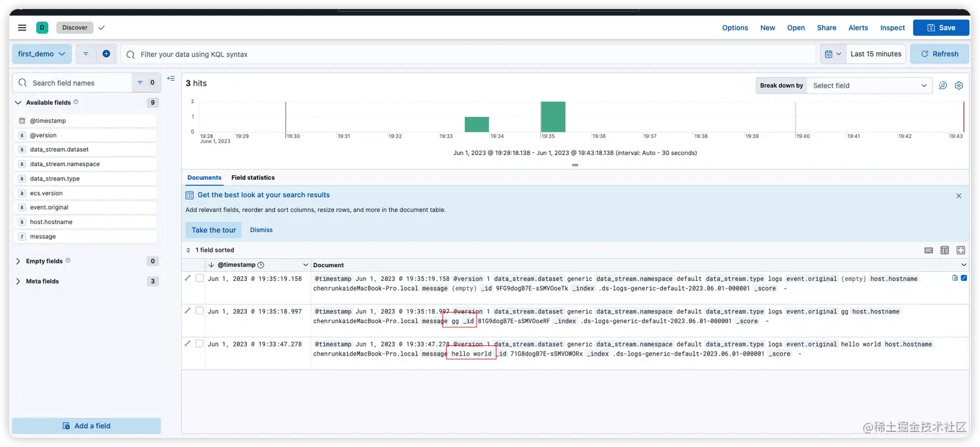Expand the Meta fields section
The image size is (980, 447).
point(19,282)
